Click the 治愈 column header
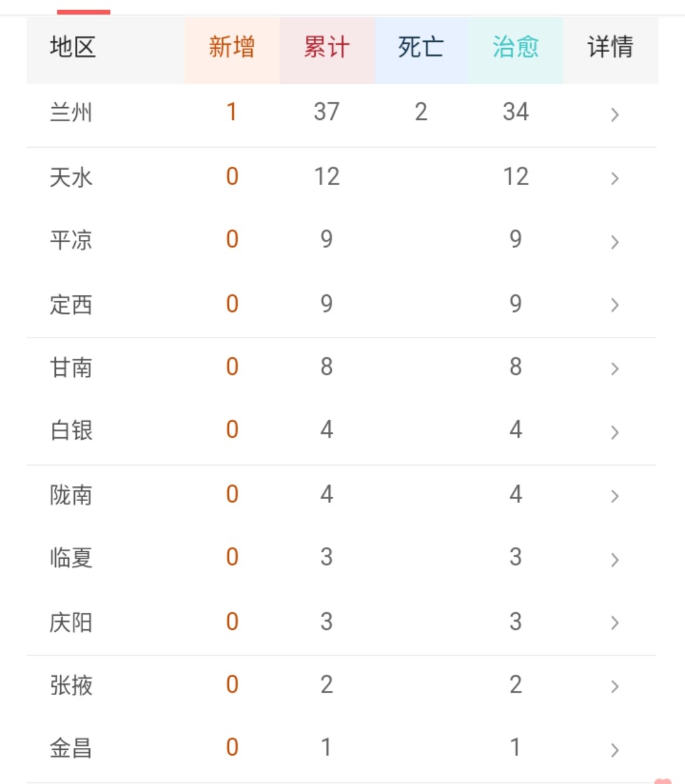Image resolution: width=685 pixels, height=784 pixels. tap(516, 50)
